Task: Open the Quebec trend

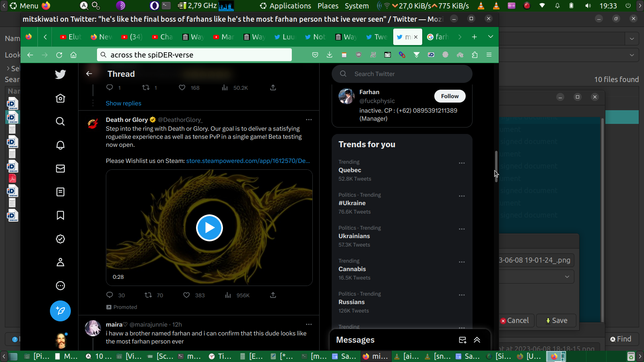Action: tap(350, 170)
